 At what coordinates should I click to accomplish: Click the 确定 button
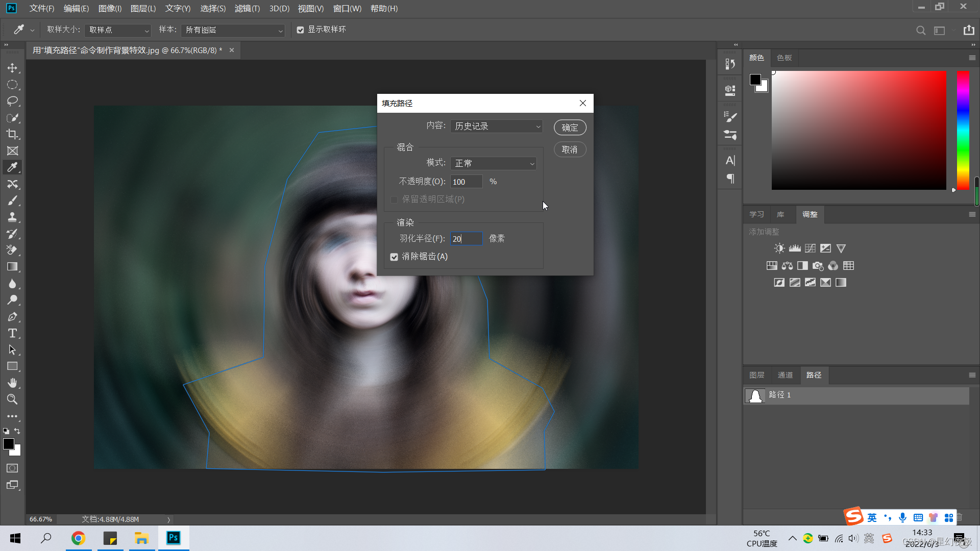[570, 128]
